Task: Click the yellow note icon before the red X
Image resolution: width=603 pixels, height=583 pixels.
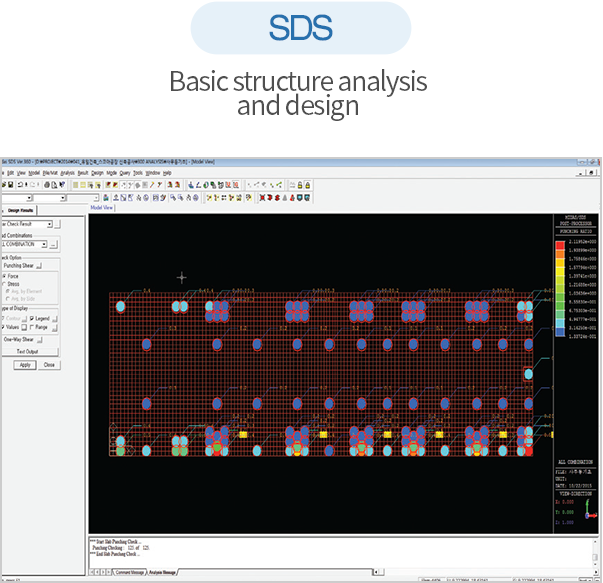Action: [x=249, y=198]
